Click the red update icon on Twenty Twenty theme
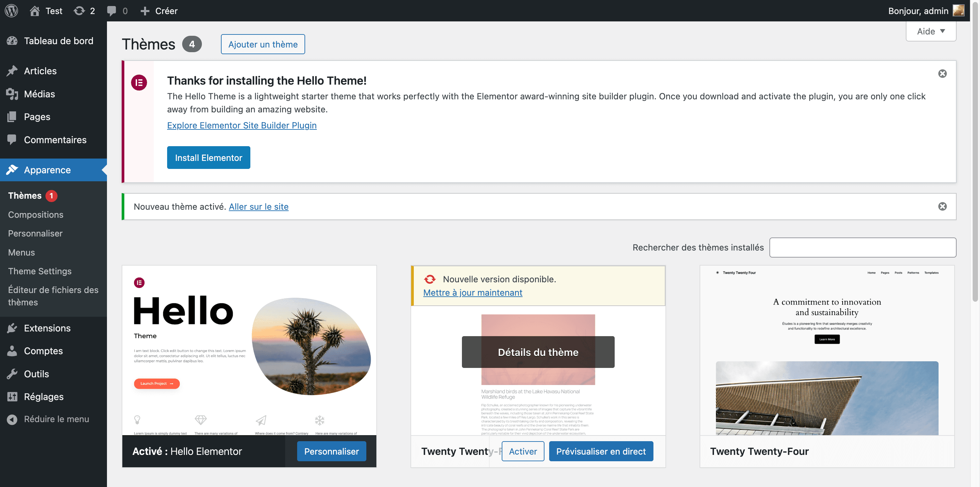The height and width of the screenshot is (487, 980). coord(430,279)
